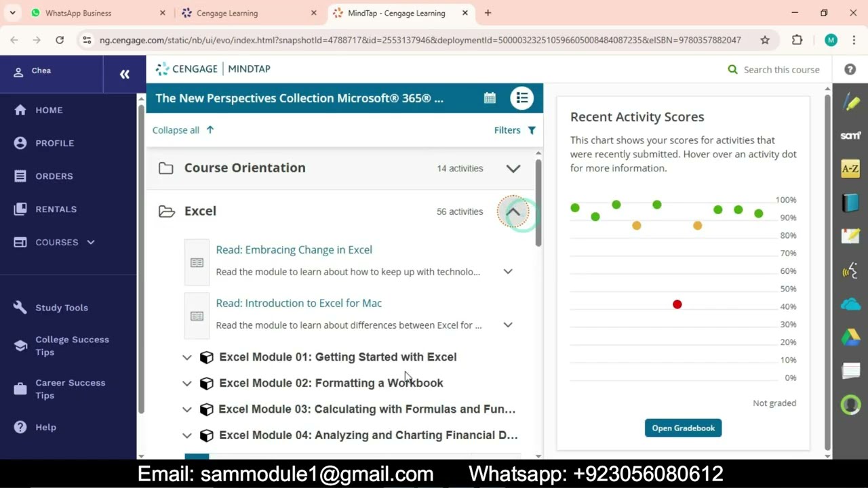The height and width of the screenshot is (488, 868).
Task: Open the A-Z glossary app
Action: (850, 169)
